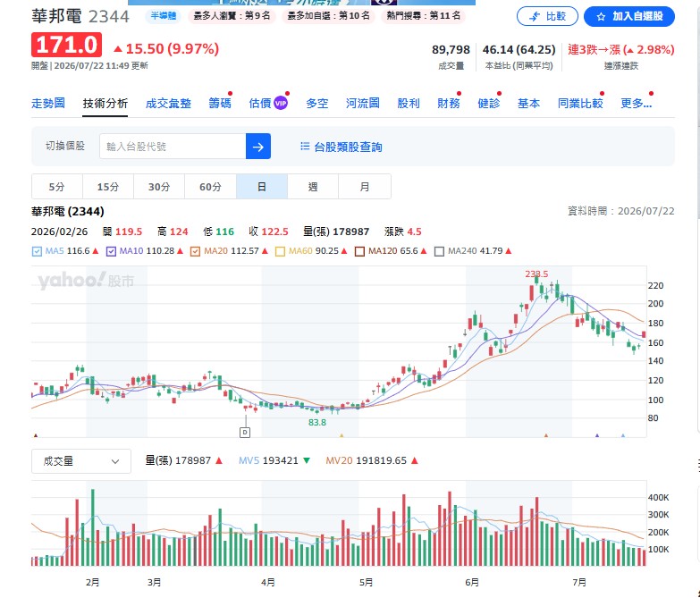
Task: Click the 台股類股查詢 link
Action: coord(349,147)
